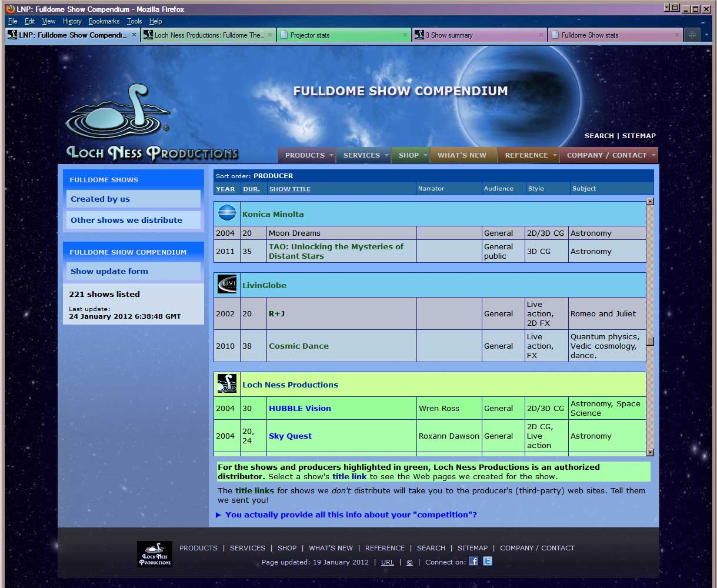This screenshot has height=588, width=717.
Task: Click the footer WHAT'S NEW link
Action: click(x=331, y=548)
